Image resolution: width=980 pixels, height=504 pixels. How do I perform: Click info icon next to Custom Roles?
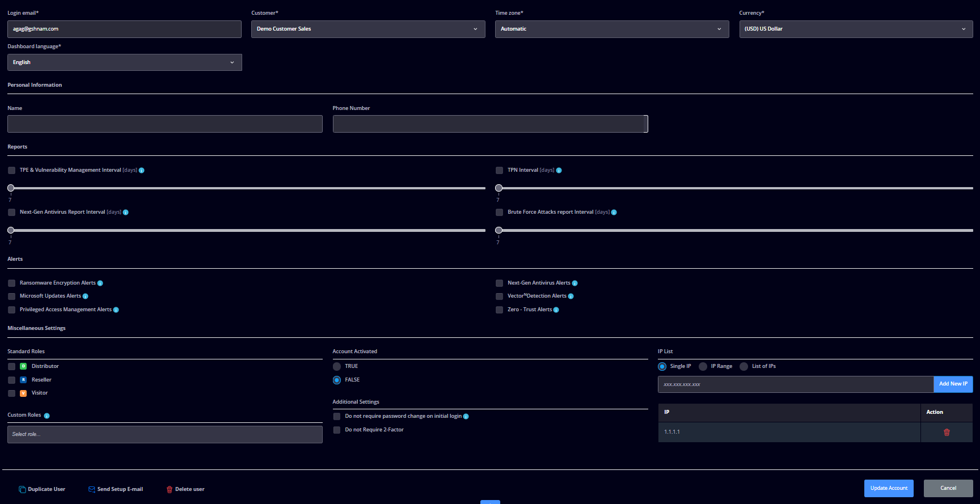point(47,416)
